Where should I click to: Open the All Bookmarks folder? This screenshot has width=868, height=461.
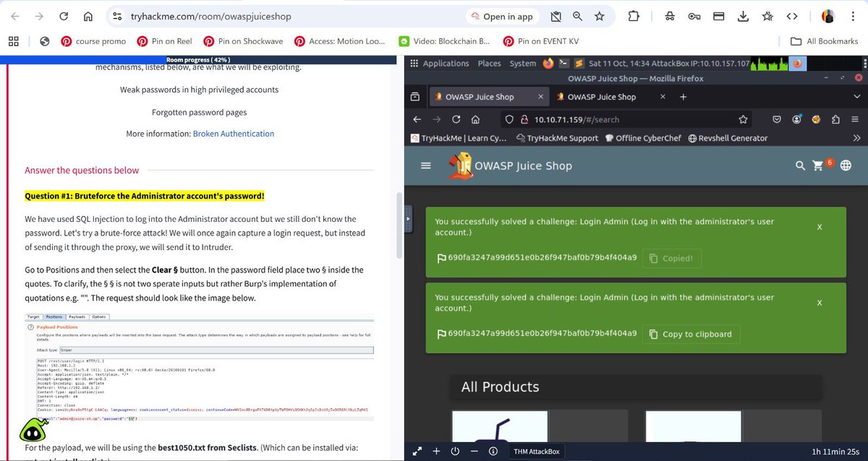824,41
